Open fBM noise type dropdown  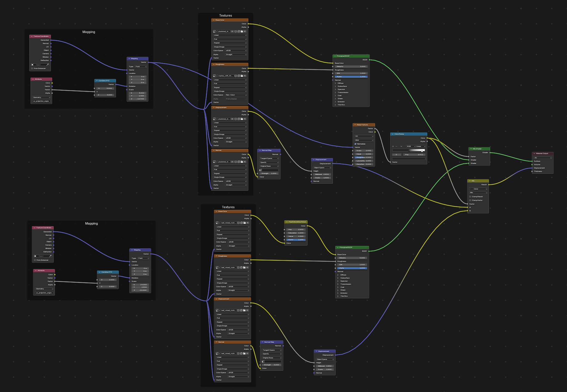pos(364,140)
